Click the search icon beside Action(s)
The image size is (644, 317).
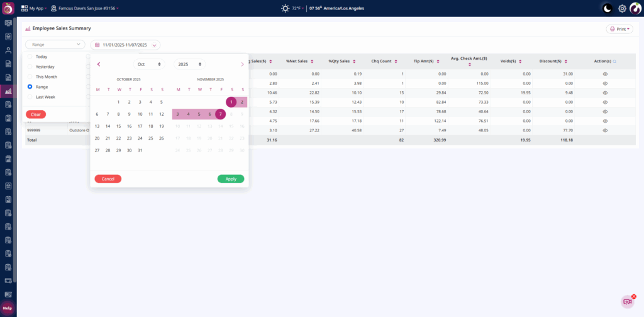point(614,62)
